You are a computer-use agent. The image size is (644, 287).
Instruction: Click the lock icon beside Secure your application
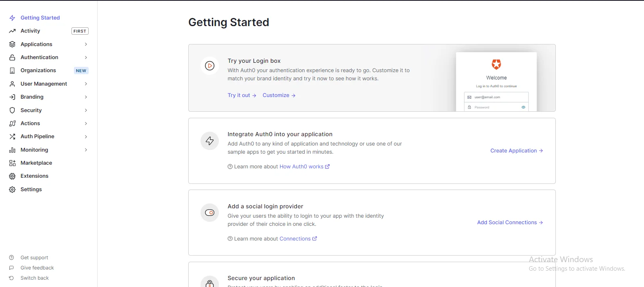tap(209, 282)
